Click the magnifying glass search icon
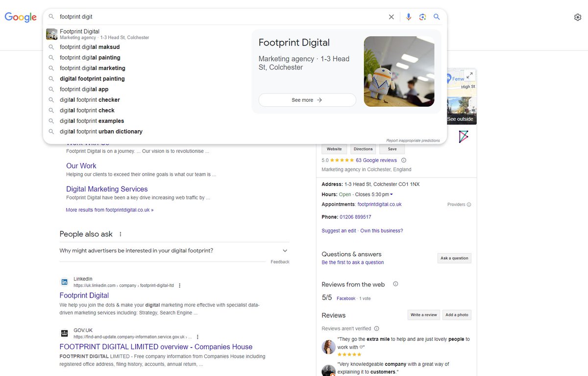588x376 pixels. point(437,17)
